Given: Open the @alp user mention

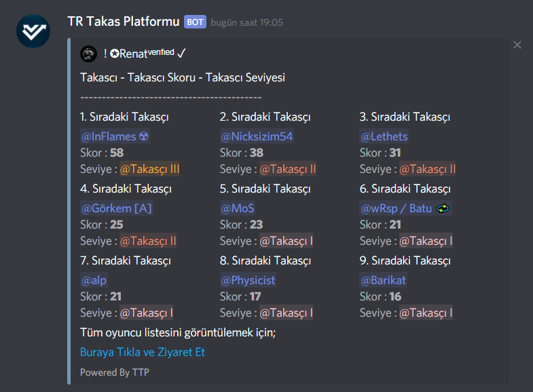Looking at the screenshot, I should click(94, 280).
